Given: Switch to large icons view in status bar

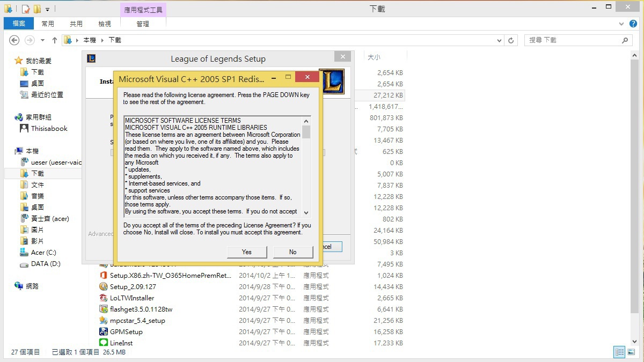Looking at the screenshot, I should tap(631, 352).
